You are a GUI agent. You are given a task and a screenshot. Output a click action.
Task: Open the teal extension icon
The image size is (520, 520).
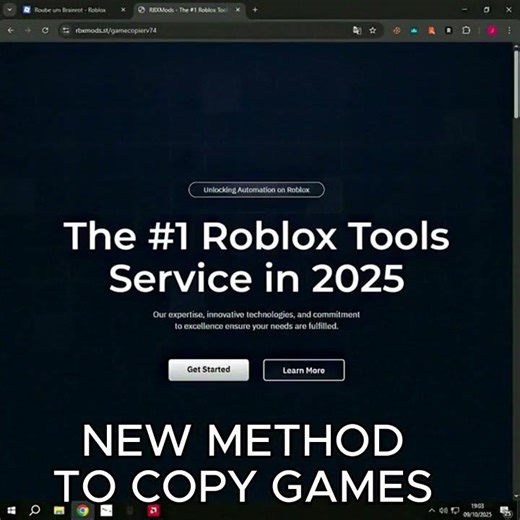pos(414,30)
